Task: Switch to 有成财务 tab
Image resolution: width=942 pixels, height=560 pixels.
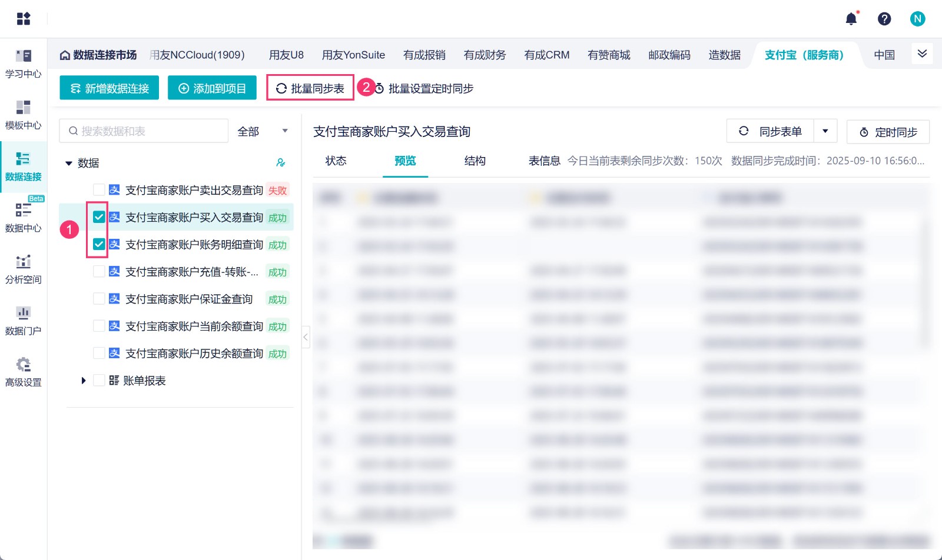Action: (x=485, y=55)
